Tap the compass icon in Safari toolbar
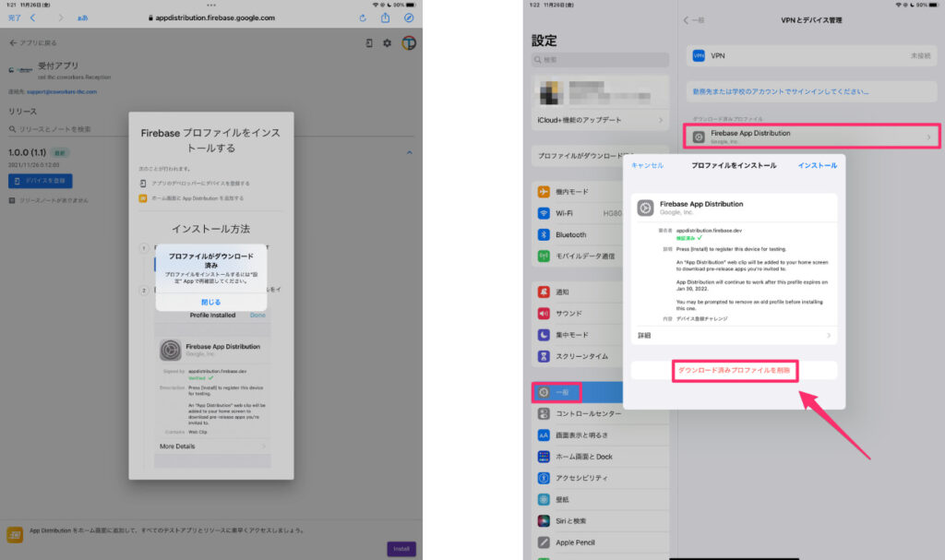Screen dimensions: 945x560 click(409, 18)
